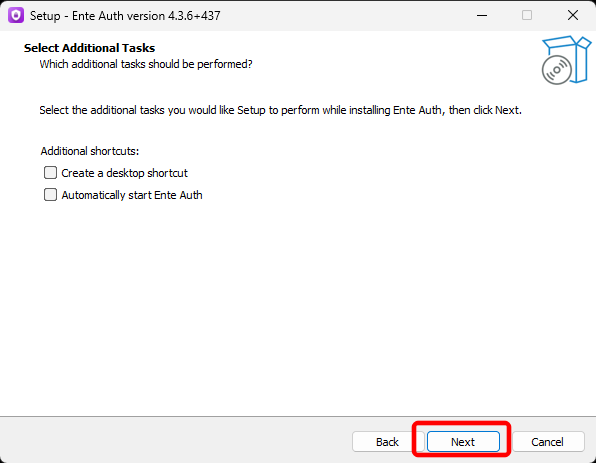596x463 pixels.
Task: Click the "Which additional tasks should be performed?" subtitle
Action: tap(146, 64)
